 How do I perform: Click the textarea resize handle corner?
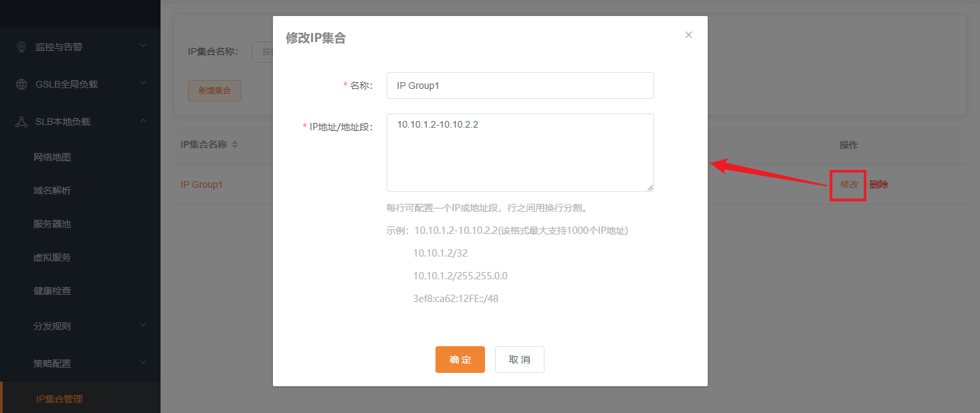[650, 187]
